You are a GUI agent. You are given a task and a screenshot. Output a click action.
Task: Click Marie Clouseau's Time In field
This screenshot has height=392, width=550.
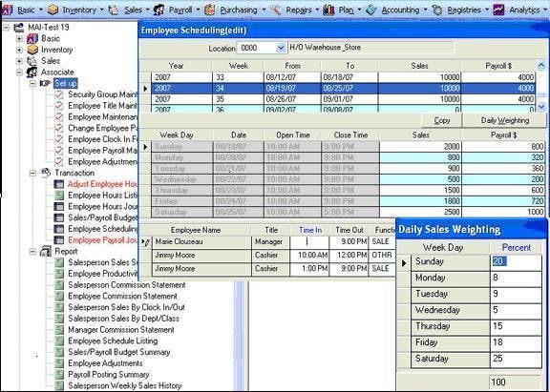tap(309, 241)
